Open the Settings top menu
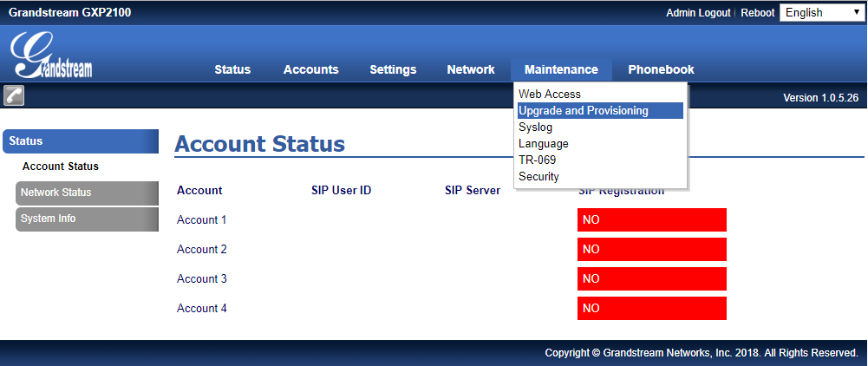 [393, 69]
